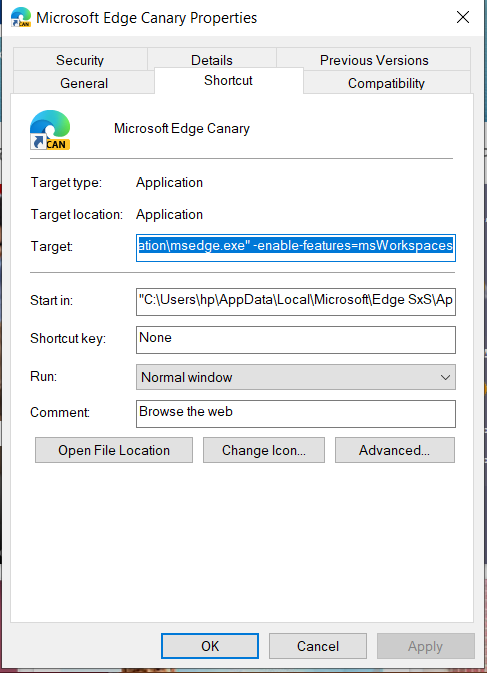Click the Start in input field
Image resolution: width=487 pixels, height=673 pixels.
coord(296,302)
